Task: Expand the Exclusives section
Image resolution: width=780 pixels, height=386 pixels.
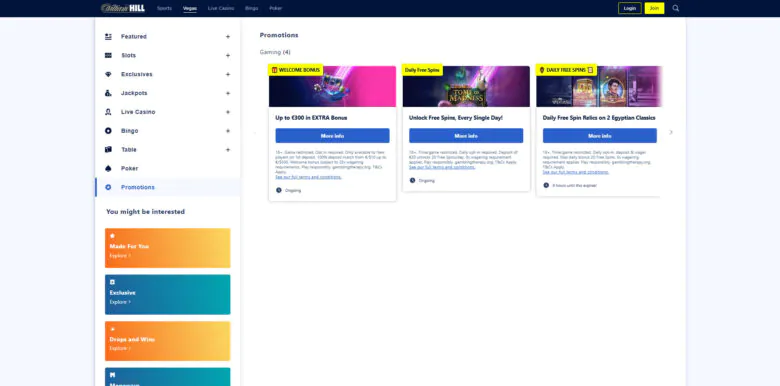Action: tap(228, 74)
